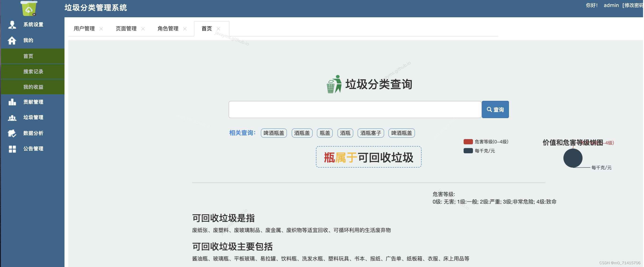This screenshot has height=267, width=644.
Task: Close the 用户管理 tab
Action: [x=101, y=29]
